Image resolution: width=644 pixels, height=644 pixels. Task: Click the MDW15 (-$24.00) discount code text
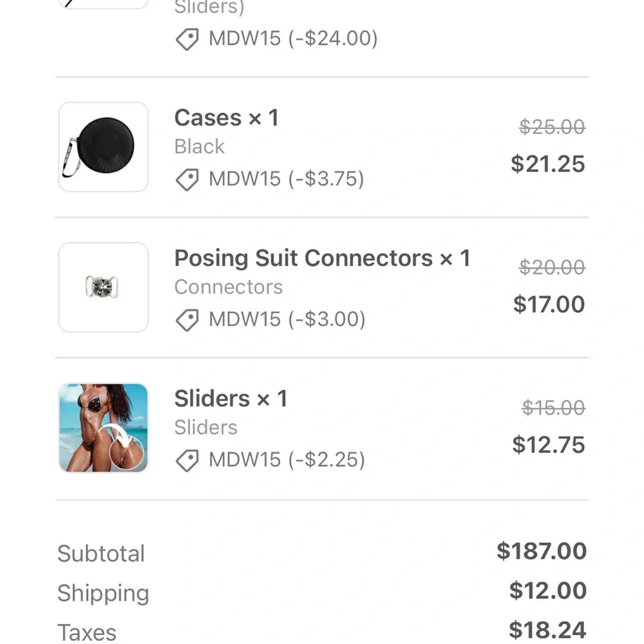pyautogui.click(x=293, y=39)
